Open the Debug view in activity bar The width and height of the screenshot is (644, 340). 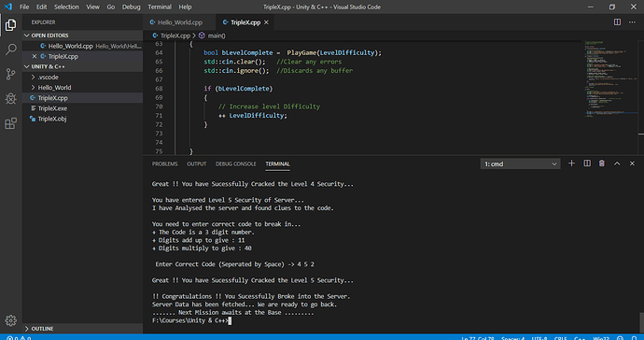tap(10, 99)
